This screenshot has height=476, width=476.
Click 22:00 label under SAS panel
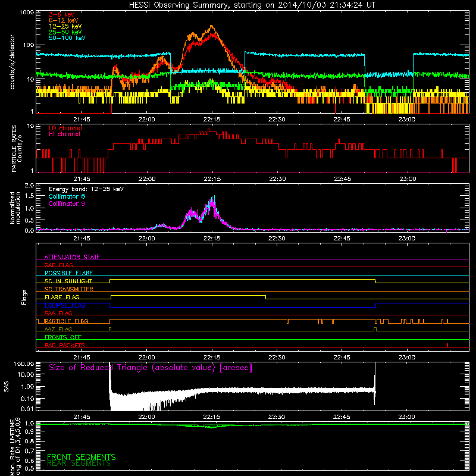(x=146, y=417)
